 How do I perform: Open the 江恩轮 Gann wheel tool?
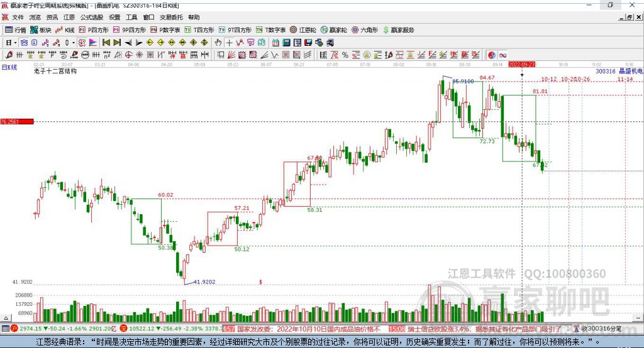303,30
